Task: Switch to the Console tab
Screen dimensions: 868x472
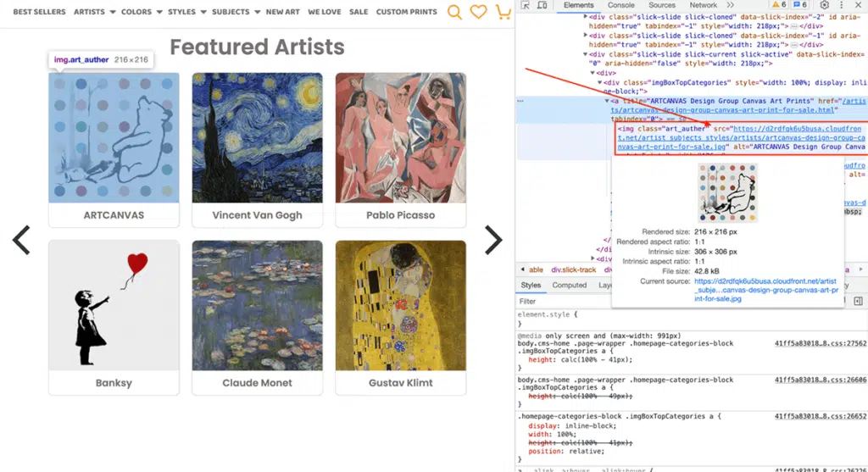Action: 621,5
